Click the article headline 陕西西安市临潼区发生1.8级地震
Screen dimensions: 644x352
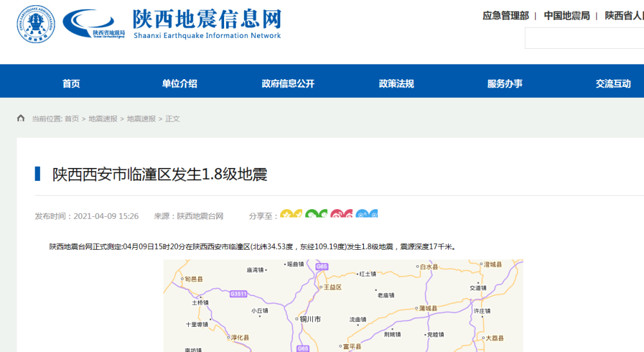click(160, 174)
